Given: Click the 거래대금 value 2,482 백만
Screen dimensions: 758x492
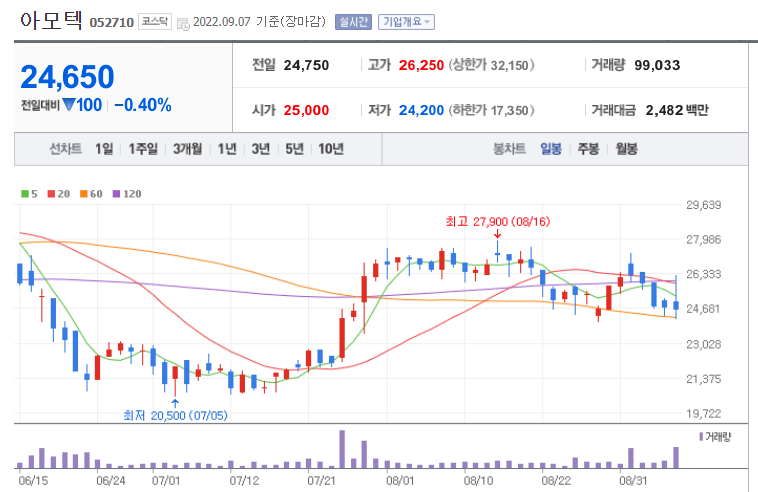Looking at the screenshot, I should [677, 110].
